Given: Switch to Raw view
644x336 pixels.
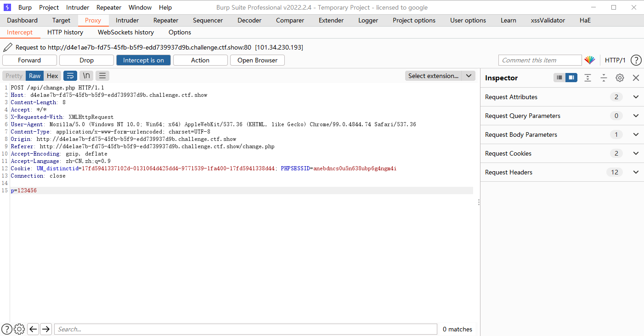Looking at the screenshot, I should tap(35, 76).
